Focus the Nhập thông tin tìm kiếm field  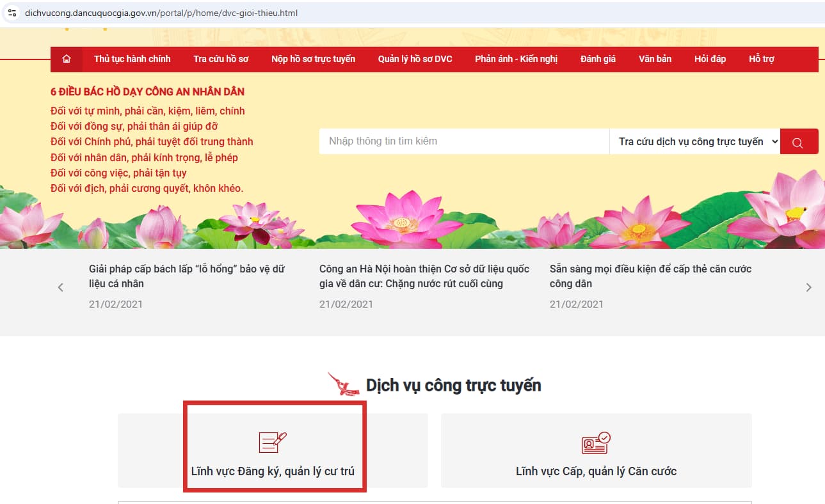pyautogui.click(x=464, y=141)
